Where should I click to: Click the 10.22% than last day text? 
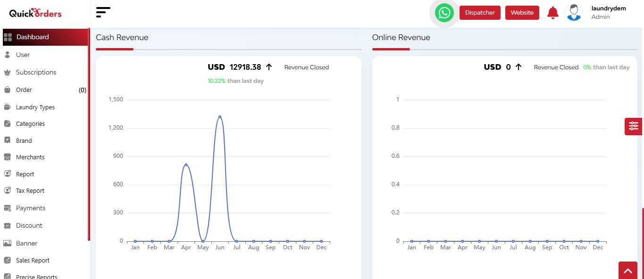click(235, 81)
